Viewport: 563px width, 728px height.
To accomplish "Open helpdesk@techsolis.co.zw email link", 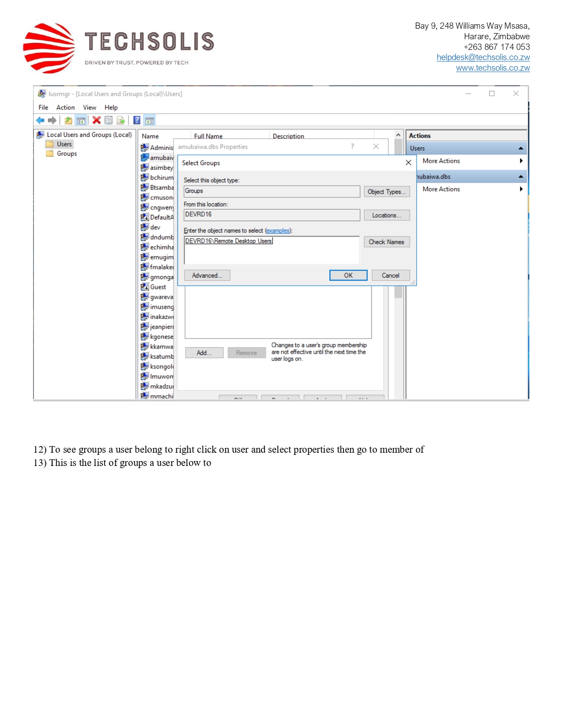I will (x=483, y=57).
